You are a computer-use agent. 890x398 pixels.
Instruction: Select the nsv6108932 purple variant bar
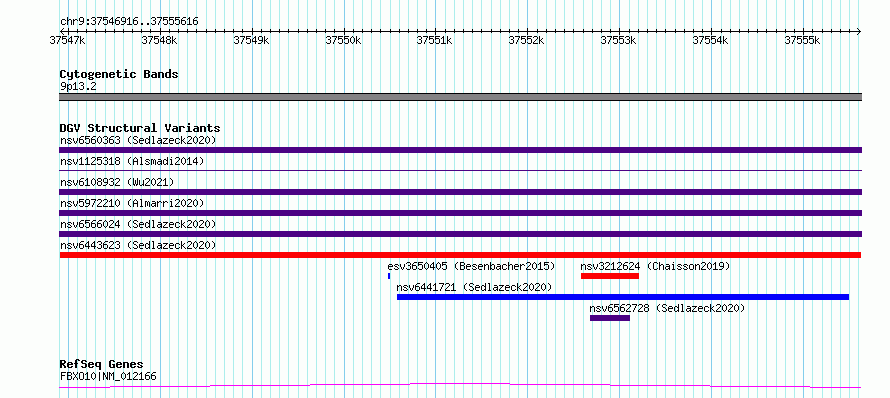(460, 192)
